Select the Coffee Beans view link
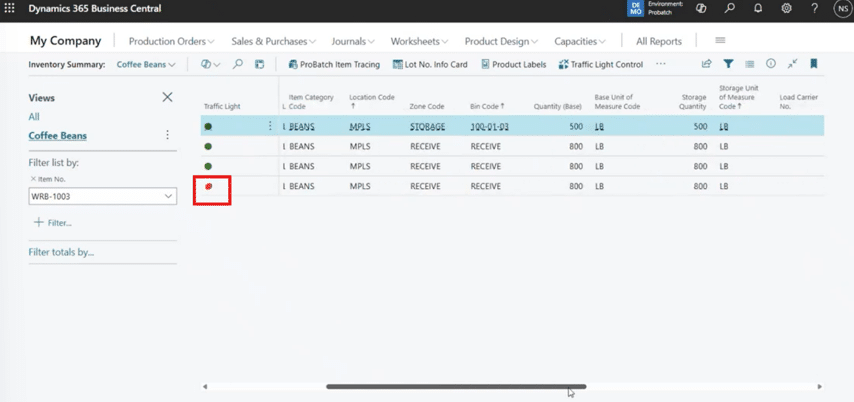Screen dimensions: 854x402 coord(57,136)
